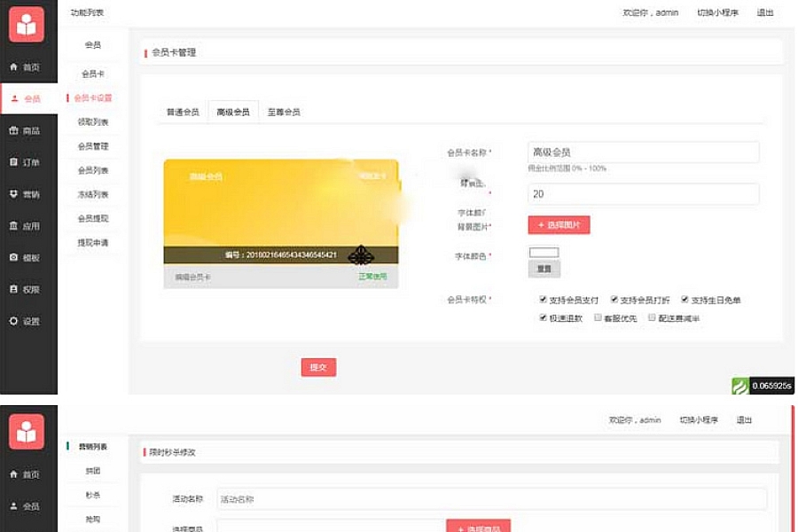Image resolution: width=798 pixels, height=532 pixels.
Task: Open the 提现申请 menu item
Action: [x=93, y=242]
